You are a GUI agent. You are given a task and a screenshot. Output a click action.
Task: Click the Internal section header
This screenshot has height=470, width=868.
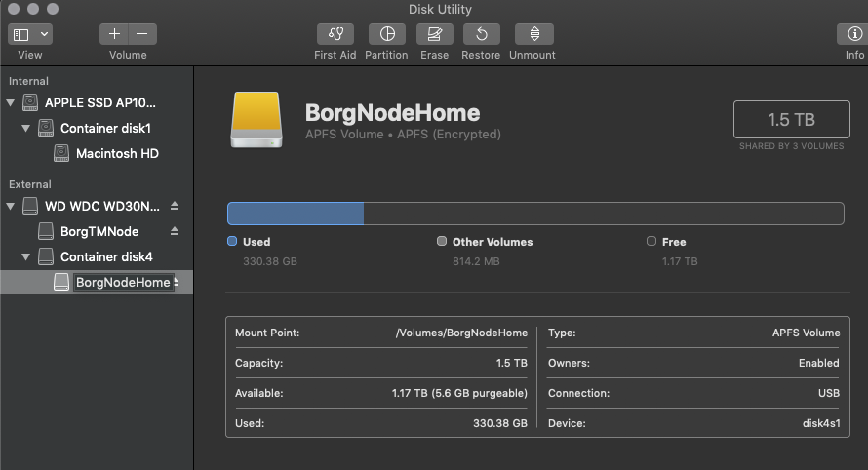28,81
